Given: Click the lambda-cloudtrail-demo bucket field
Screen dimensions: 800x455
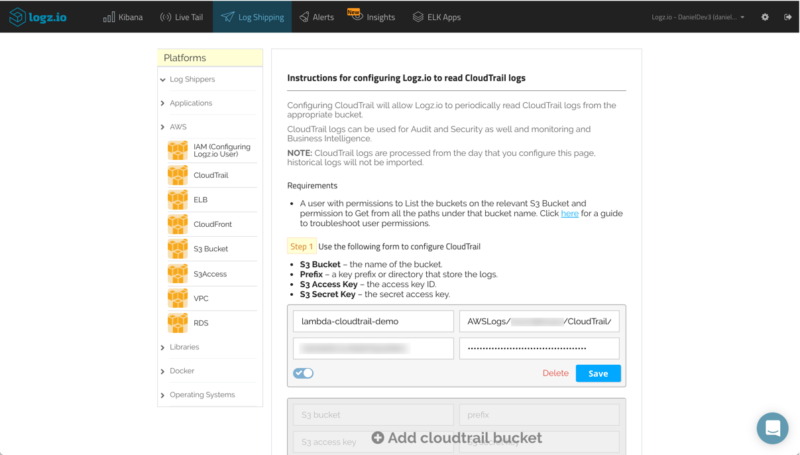Looking at the screenshot, I should [374, 321].
